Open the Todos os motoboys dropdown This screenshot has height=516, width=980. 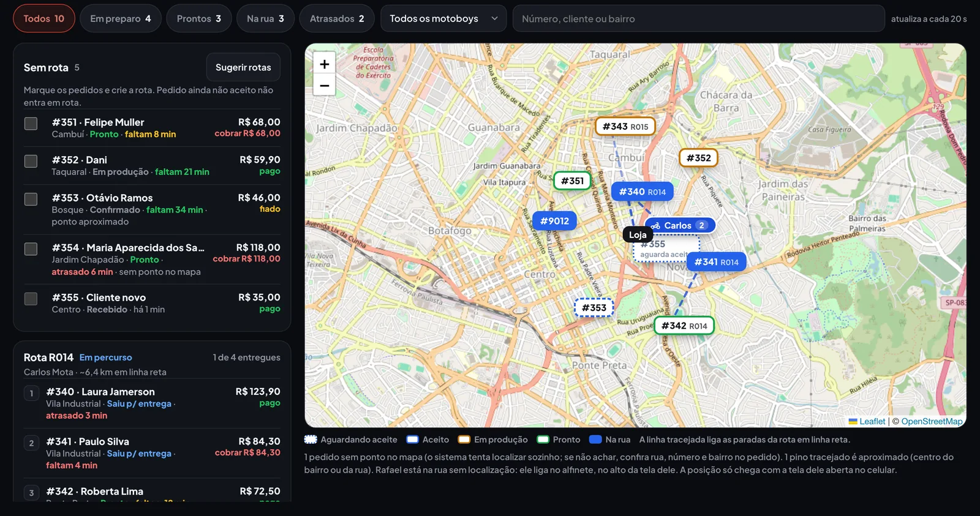click(443, 18)
